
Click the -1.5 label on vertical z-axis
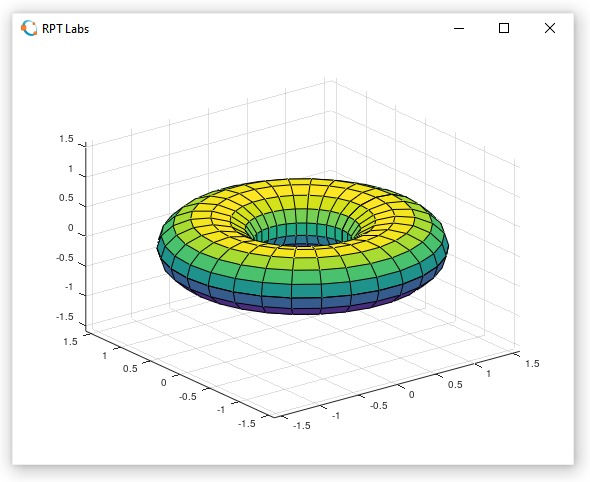pos(65,317)
